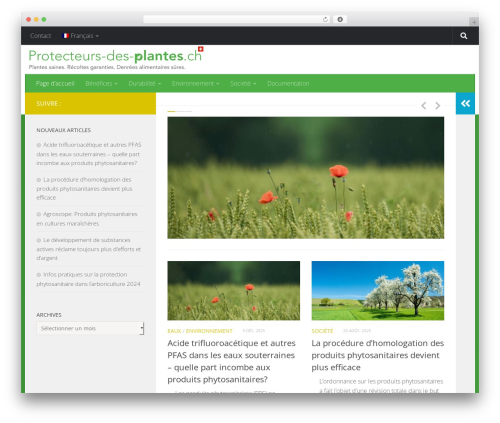
Task: Click the 'NOUVEAUX ARTICLES' heading
Action: point(63,130)
